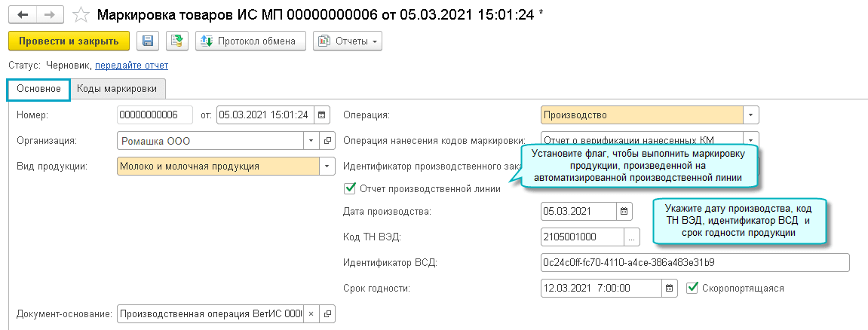This screenshot has width=868, height=330.
Task: Open the Вид продукции dropdown list
Action: [x=327, y=166]
